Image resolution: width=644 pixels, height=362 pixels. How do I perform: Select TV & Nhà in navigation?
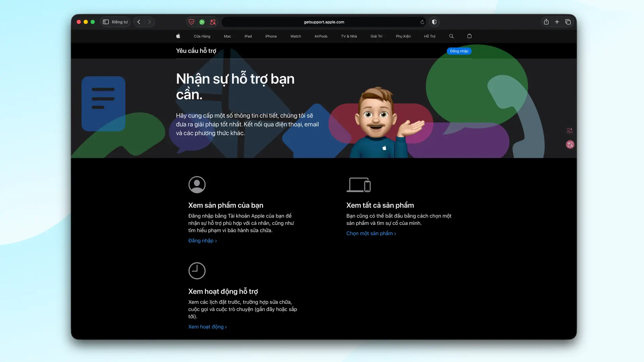point(349,36)
